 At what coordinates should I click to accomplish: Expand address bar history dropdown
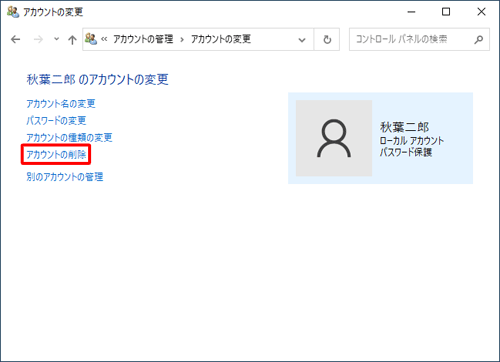302,40
